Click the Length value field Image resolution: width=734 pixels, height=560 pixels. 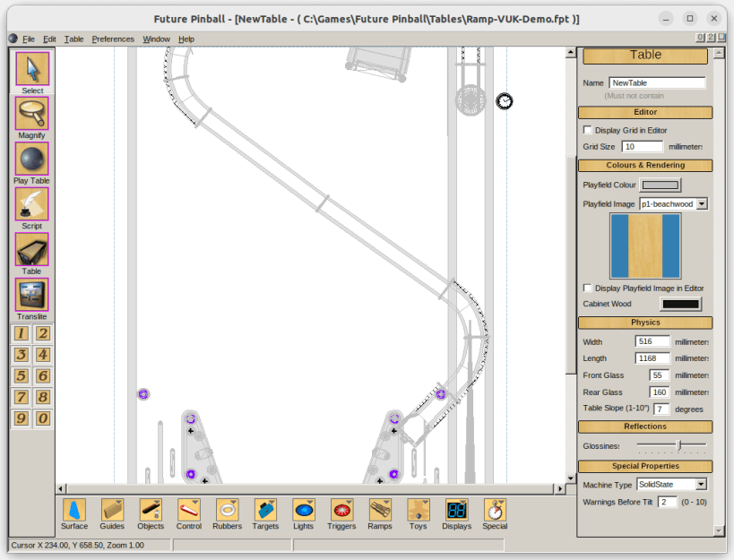[x=652, y=358]
